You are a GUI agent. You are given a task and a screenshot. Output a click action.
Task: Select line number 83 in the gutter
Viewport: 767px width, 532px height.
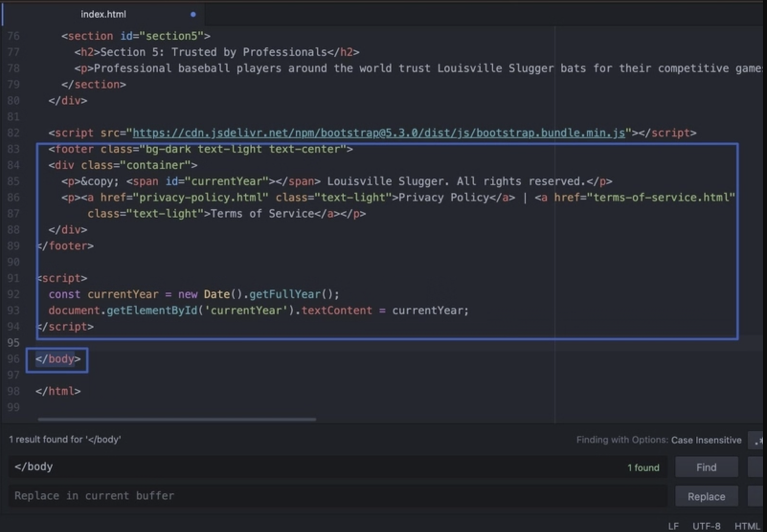click(x=13, y=149)
